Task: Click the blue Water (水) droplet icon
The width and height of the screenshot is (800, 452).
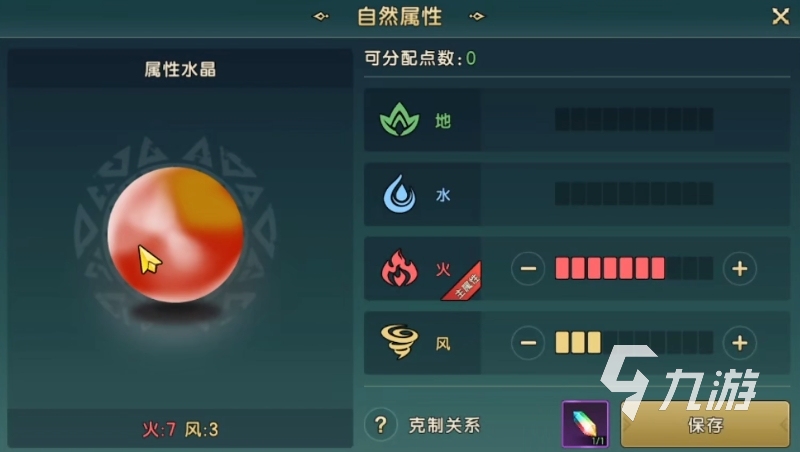Action: [x=399, y=194]
